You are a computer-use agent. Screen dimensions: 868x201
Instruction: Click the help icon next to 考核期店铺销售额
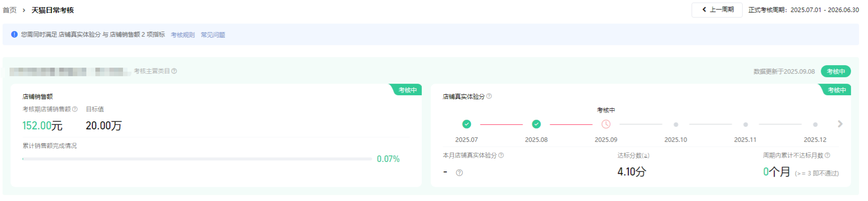75,109
